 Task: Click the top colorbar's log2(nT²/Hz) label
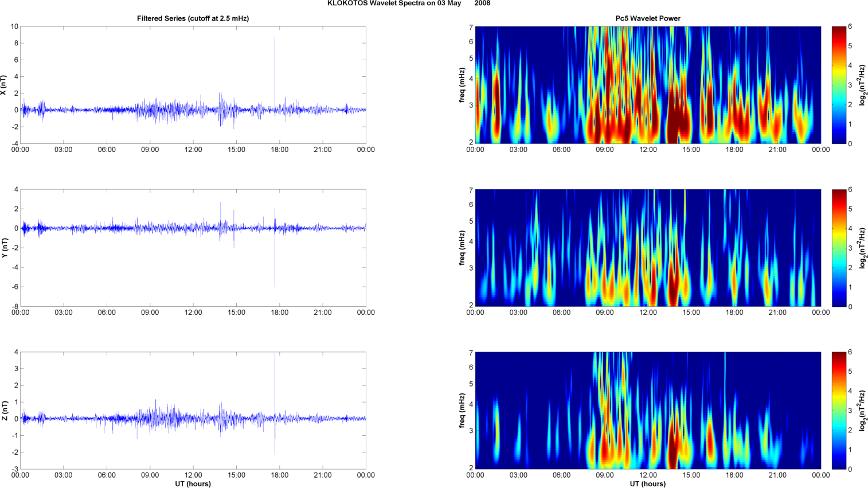[862, 85]
